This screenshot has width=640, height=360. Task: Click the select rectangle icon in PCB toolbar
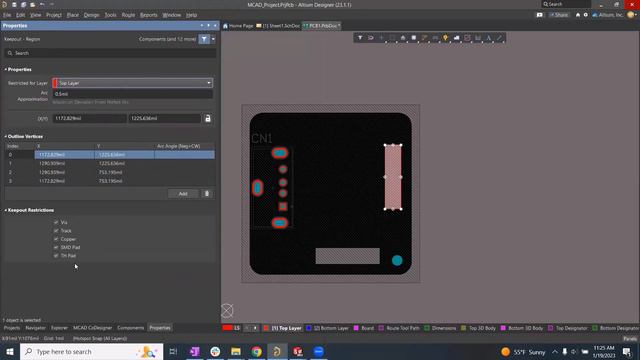tap(392, 38)
